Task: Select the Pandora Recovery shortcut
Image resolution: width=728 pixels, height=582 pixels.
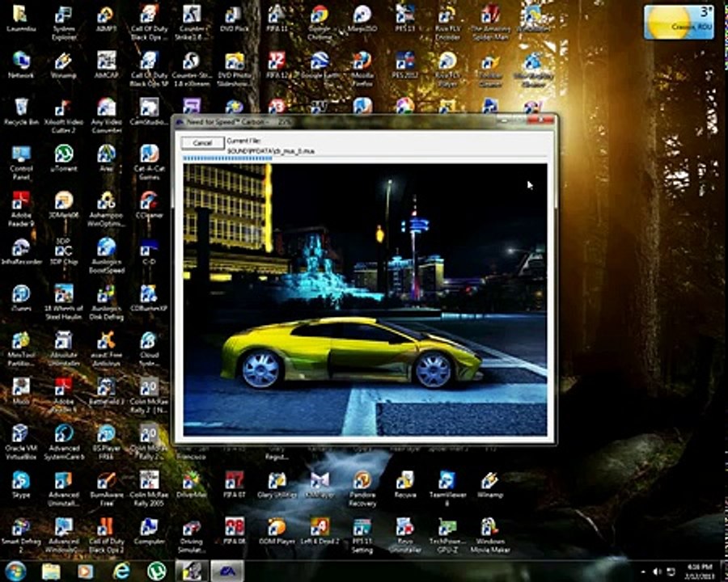Action: coord(362,488)
